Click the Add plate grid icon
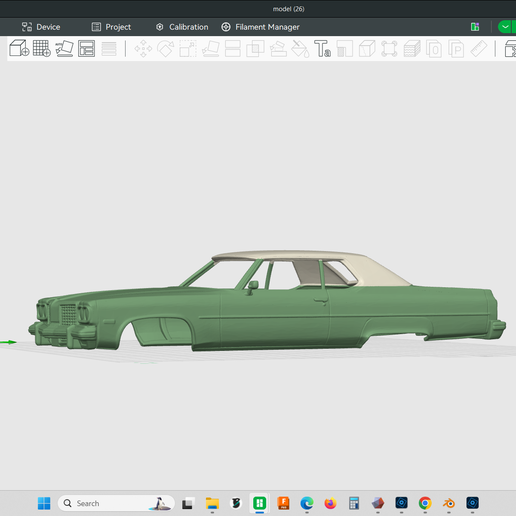The image size is (516, 516). pyautogui.click(x=42, y=48)
